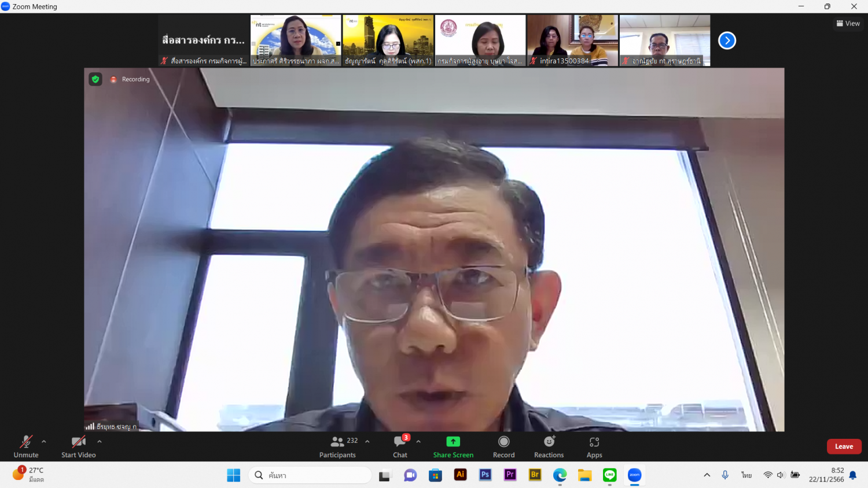Screen dimensions: 868x488
Task: Click the main speaker video area
Action: tap(434, 250)
